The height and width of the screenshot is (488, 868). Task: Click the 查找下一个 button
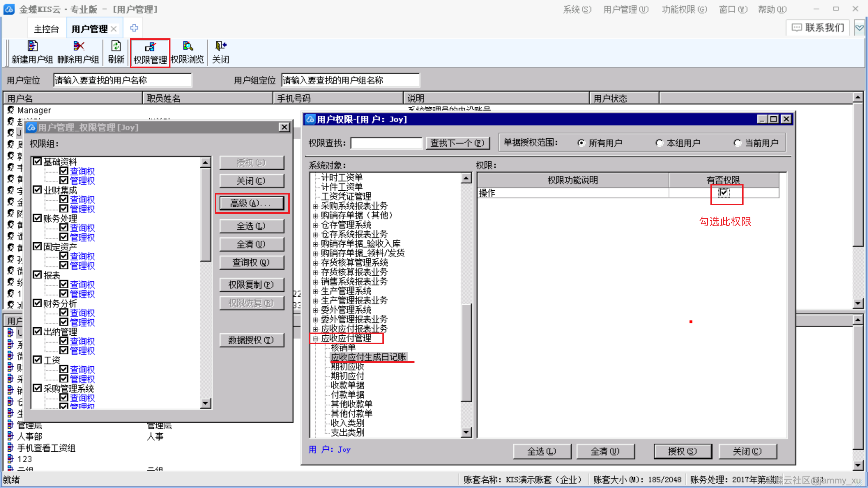click(457, 143)
